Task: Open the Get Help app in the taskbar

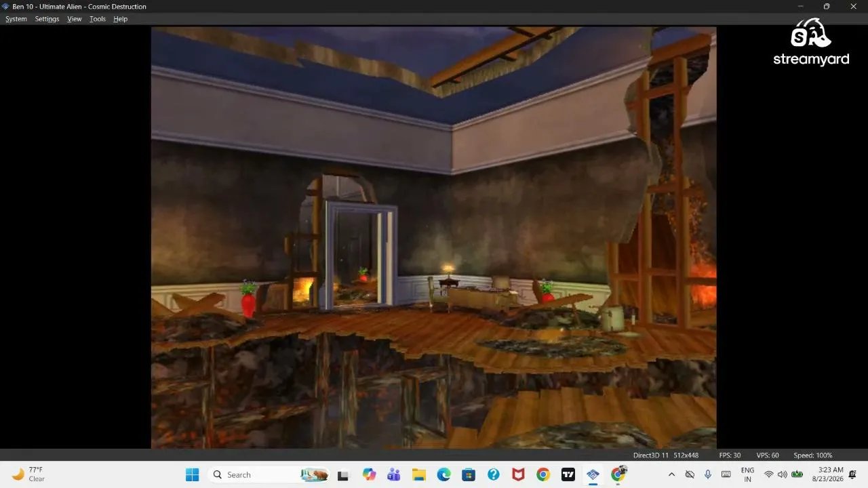Action: [493, 474]
